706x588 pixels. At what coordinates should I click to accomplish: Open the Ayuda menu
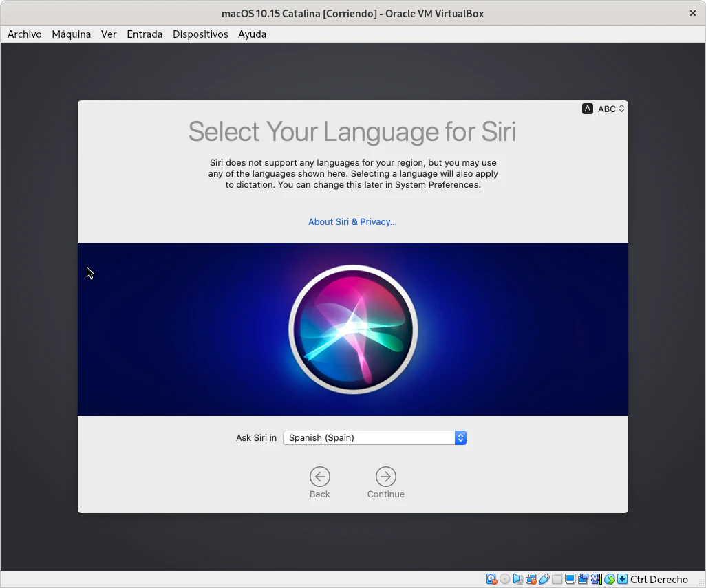[252, 34]
